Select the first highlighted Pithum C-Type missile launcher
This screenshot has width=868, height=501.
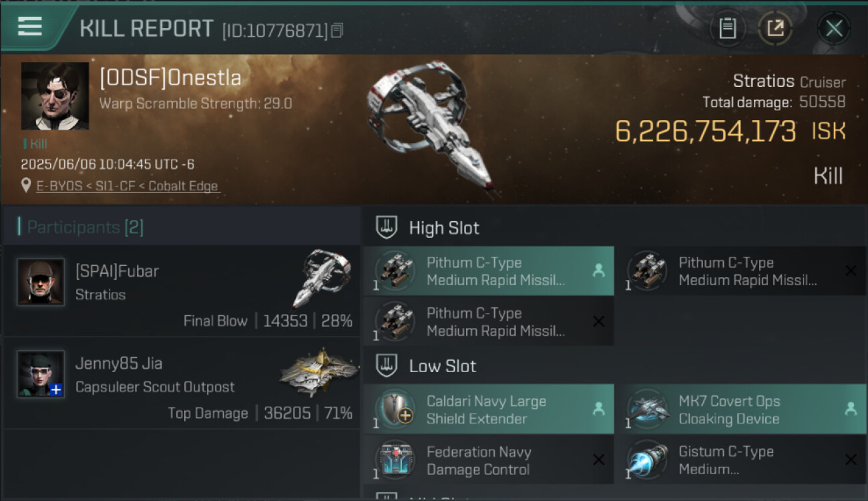pyautogui.click(x=489, y=271)
